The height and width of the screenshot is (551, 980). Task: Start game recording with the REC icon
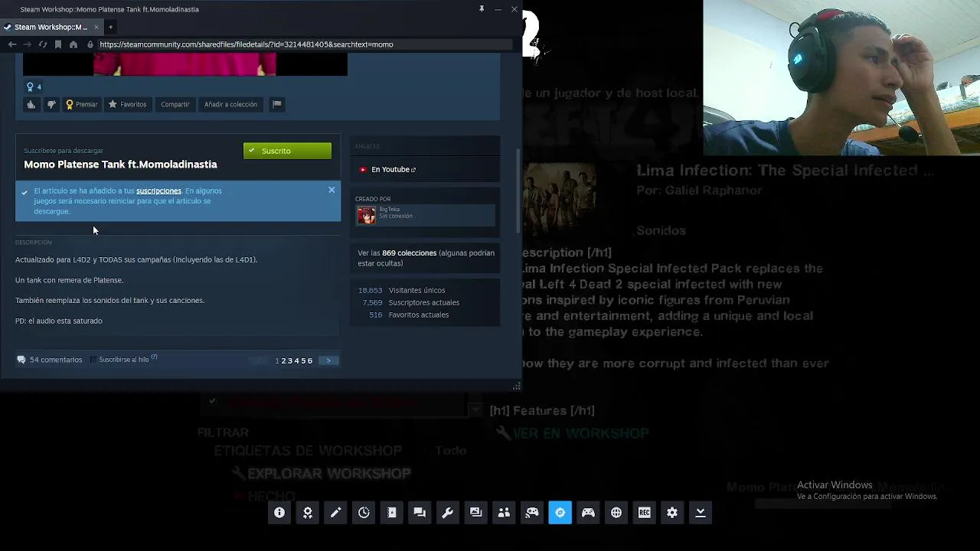[644, 513]
